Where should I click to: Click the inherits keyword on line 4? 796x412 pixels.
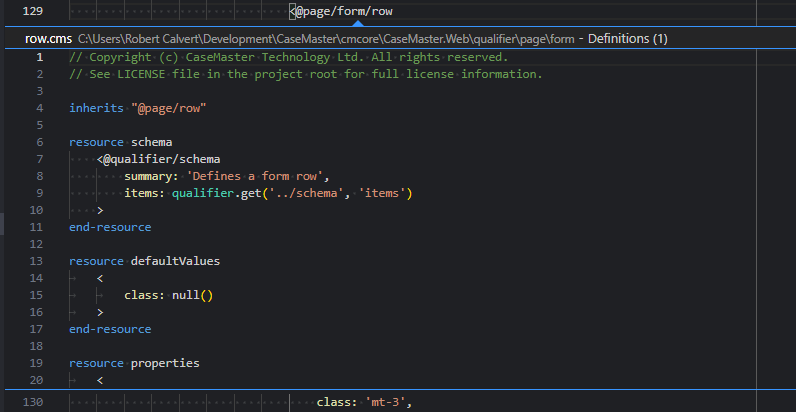click(96, 108)
